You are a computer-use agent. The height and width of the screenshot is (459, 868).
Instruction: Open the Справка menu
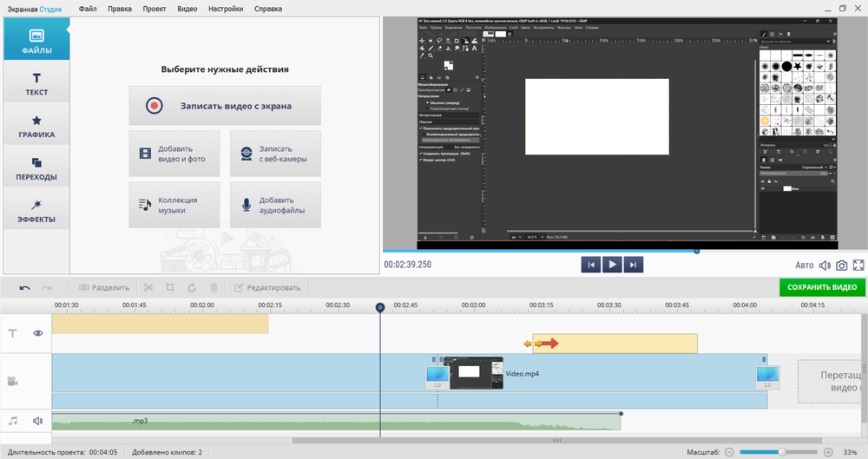coord(268,9)
